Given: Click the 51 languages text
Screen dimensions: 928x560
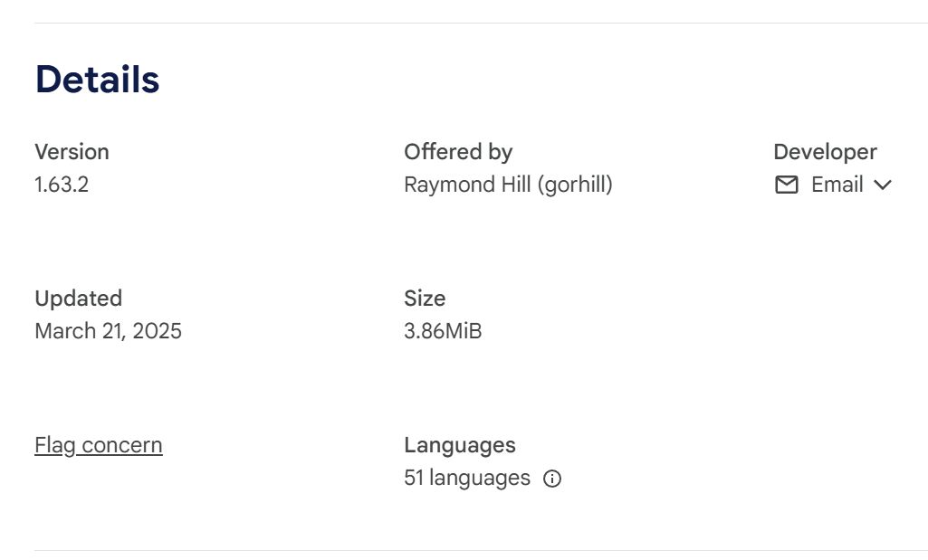Looking at the screenshot, I should [x=467, y=478].
